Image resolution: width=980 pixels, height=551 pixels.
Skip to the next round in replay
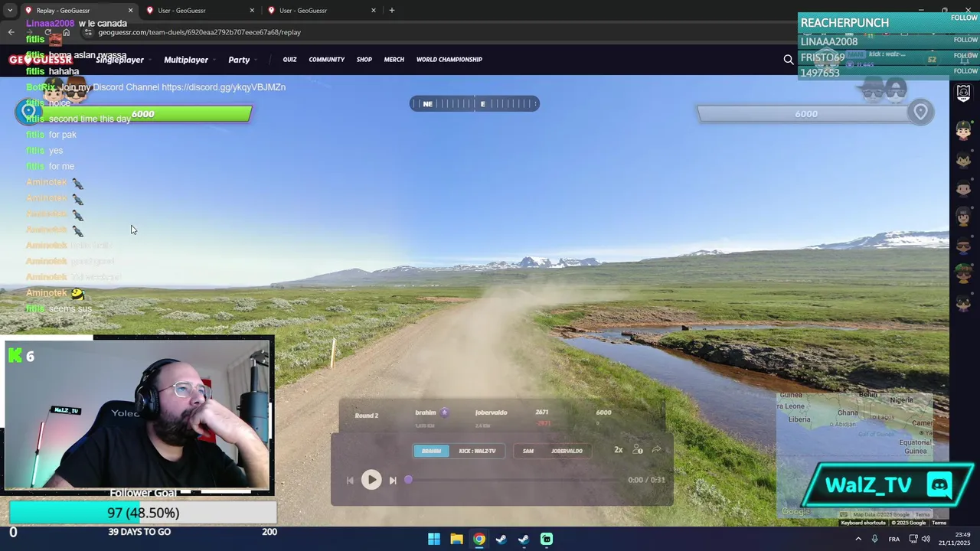[393, 481]
